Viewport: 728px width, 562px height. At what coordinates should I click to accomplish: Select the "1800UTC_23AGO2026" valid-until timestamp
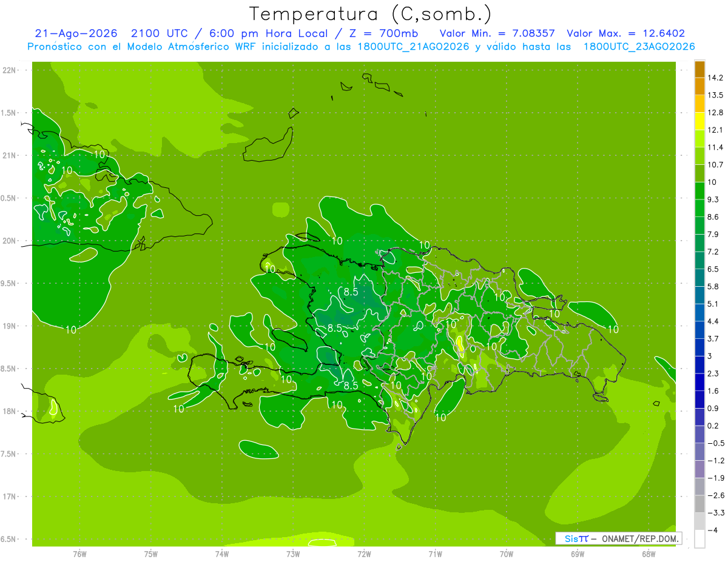639,47
